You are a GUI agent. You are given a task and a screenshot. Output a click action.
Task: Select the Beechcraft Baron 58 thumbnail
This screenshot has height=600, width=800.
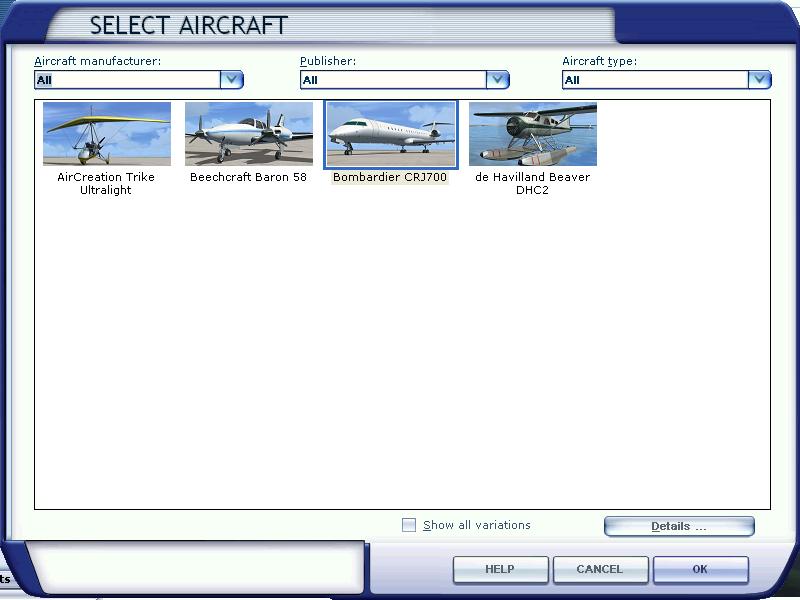[248, 134]
